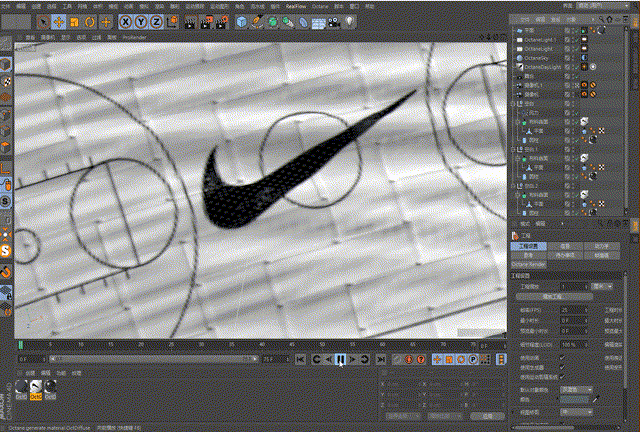640x432 pixels.
Task: Toggle the first attribute panel checkbox
Action: pyautogui.click(x=562, y=358)
